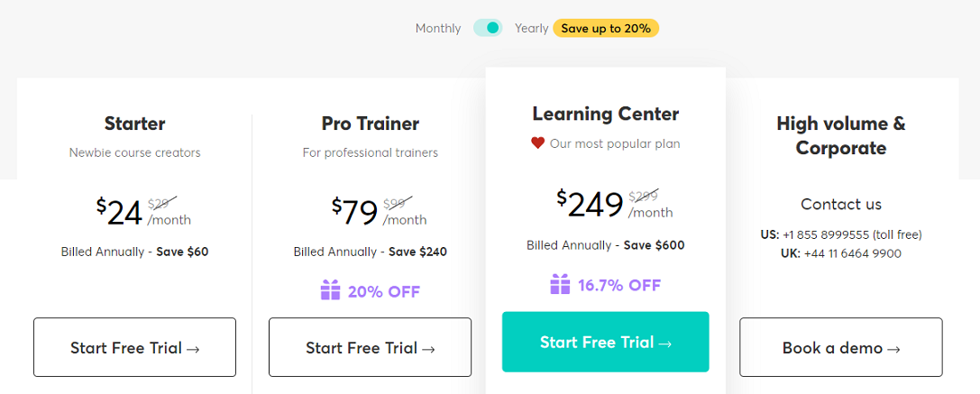The image size is (980, 394).
Task: Click the red heart icon
Action: point(537,144)
